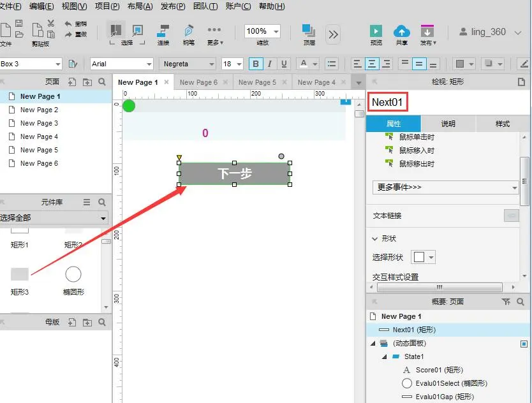
Task: Select the Selection mode intersect tool
Action: tap(115, 31)
